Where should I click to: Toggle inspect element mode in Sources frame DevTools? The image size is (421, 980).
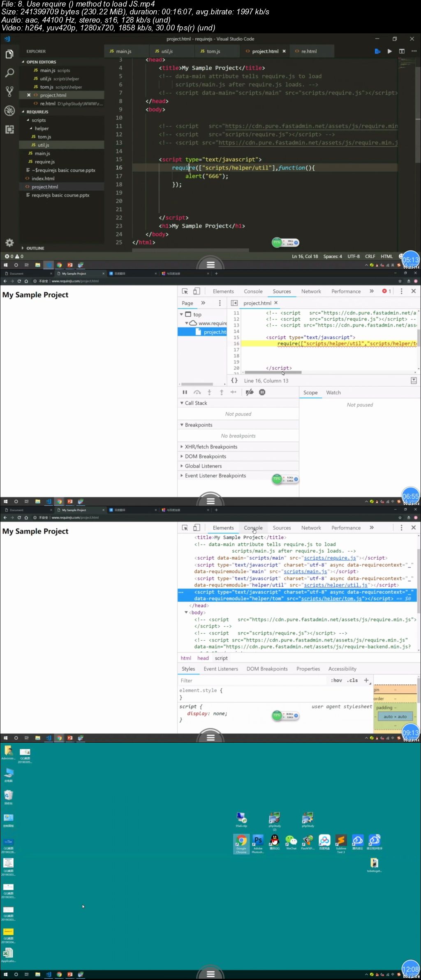pos(185,291)
